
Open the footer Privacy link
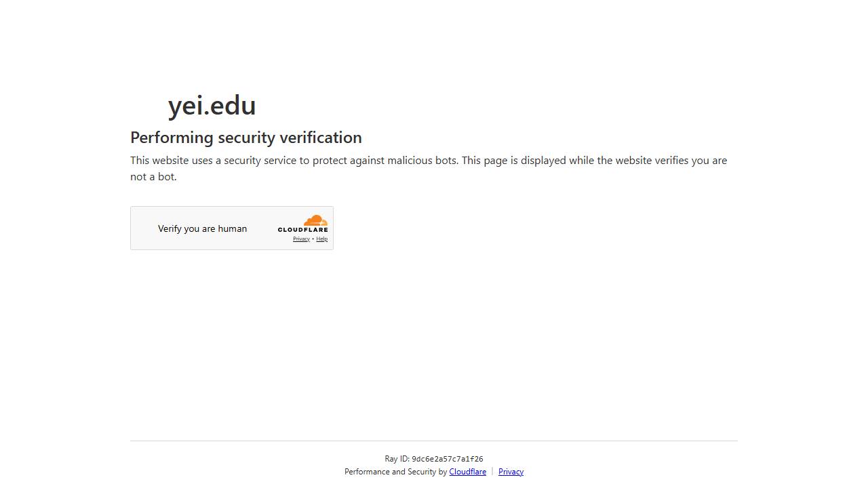coord(511,472)
